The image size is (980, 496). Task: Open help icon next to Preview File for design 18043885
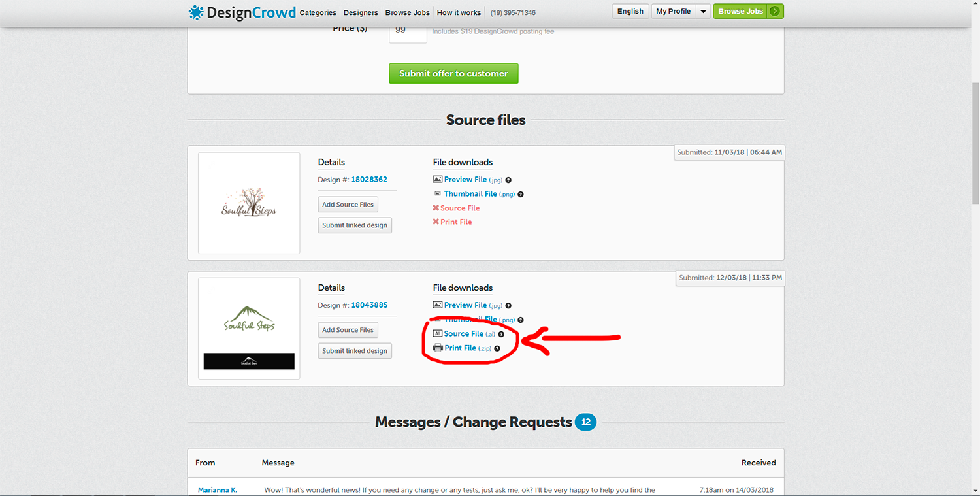tap(508, 305)
